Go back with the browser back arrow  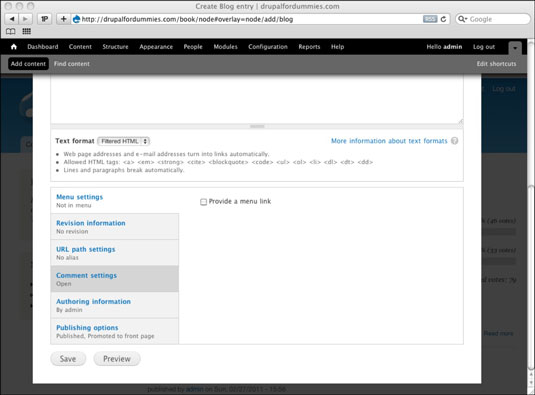(x=12, y=19)
